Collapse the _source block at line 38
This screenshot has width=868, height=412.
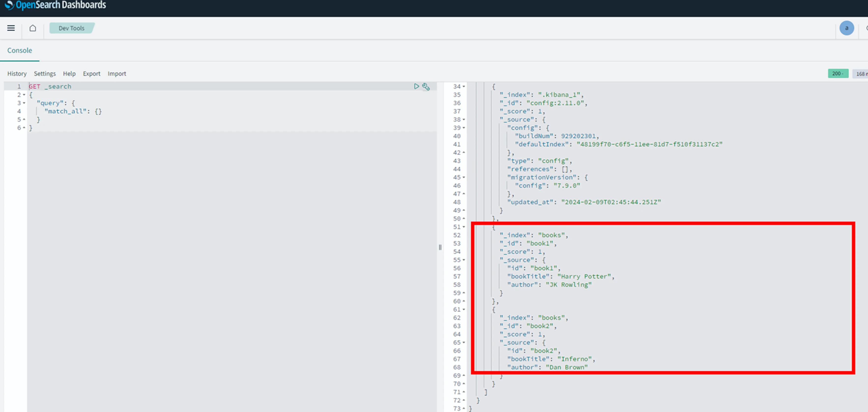(x=464, y=120)
